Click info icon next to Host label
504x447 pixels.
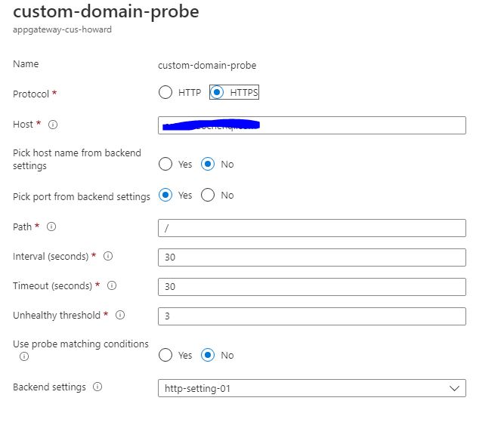(x=53, y=125)
